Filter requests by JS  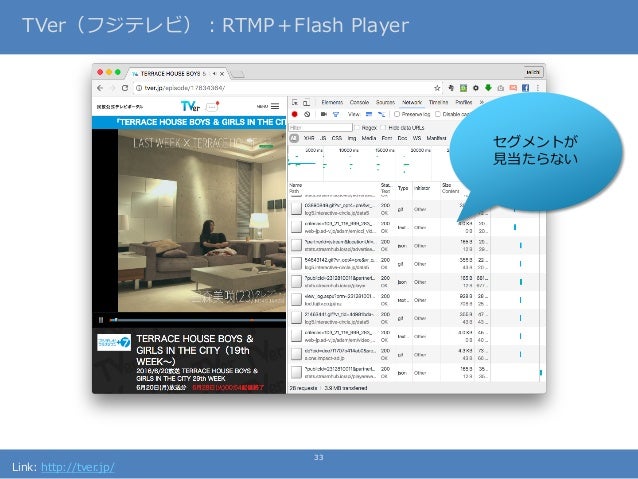(323, 138)
